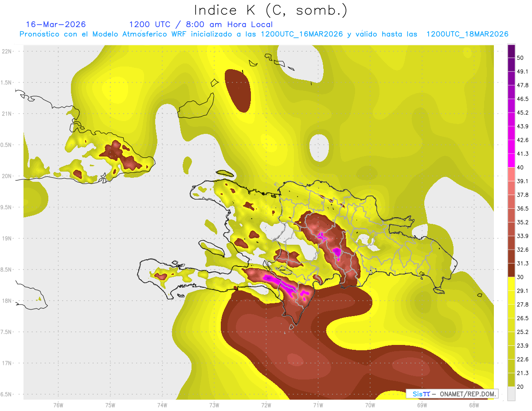Click the 'Indice K (C, somb.)' title
532x411 pixels.
(x=270, y=10)
